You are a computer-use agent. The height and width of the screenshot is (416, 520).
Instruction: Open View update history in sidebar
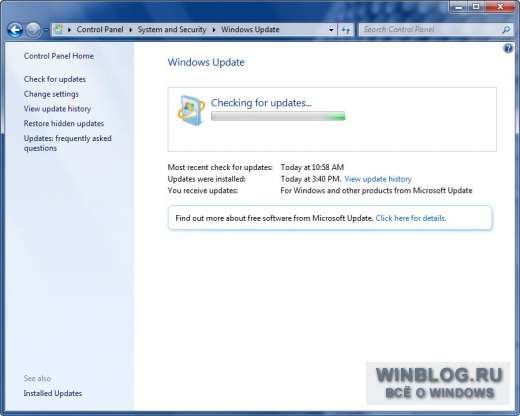57,109
